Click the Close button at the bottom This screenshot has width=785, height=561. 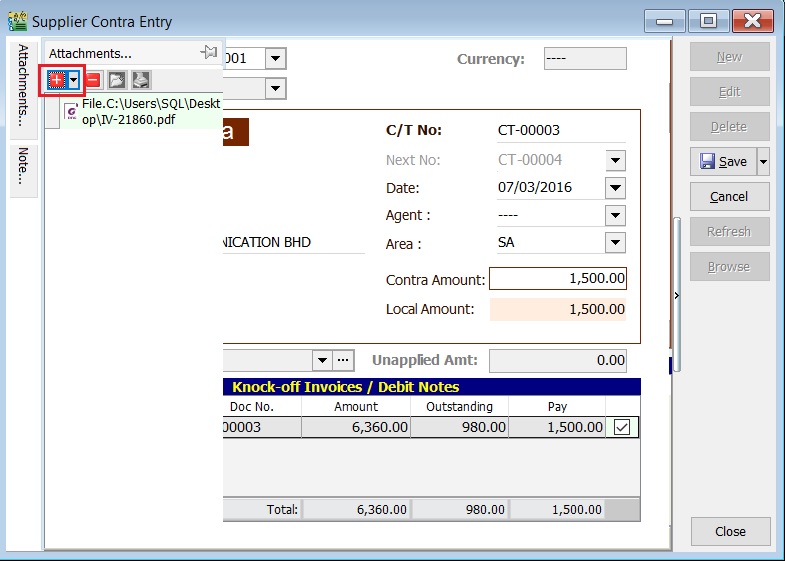[x=730, y=531]
